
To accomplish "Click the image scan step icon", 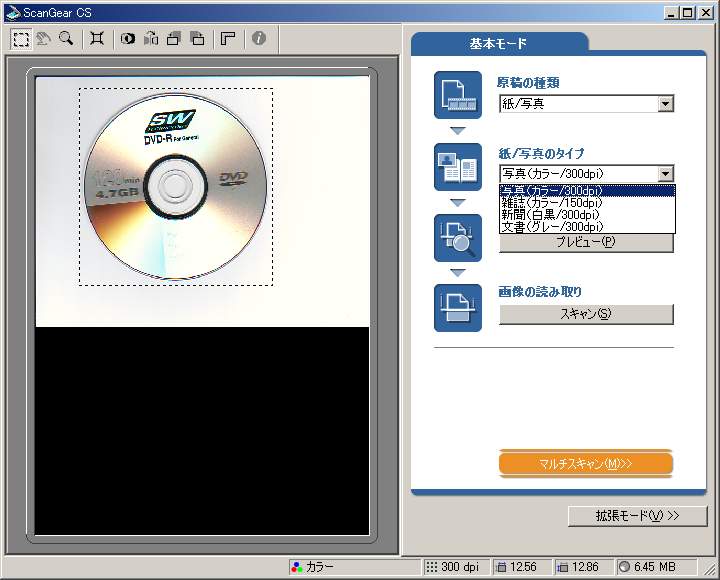I will click(x=458, y=308).
